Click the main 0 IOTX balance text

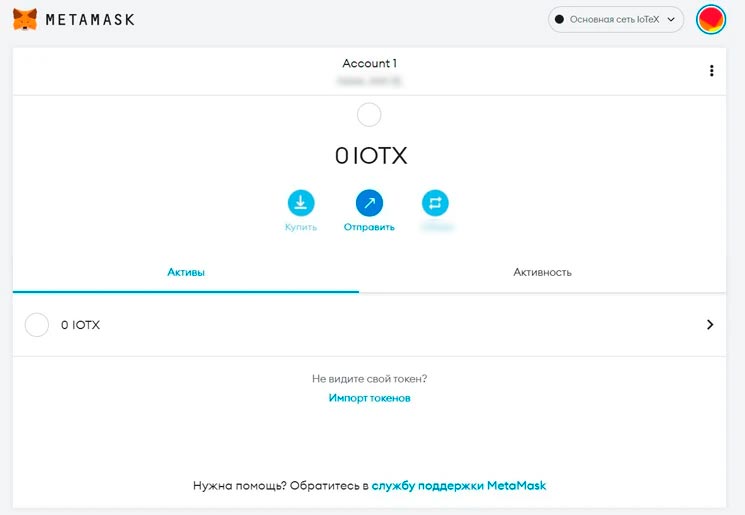coord(370,155)
